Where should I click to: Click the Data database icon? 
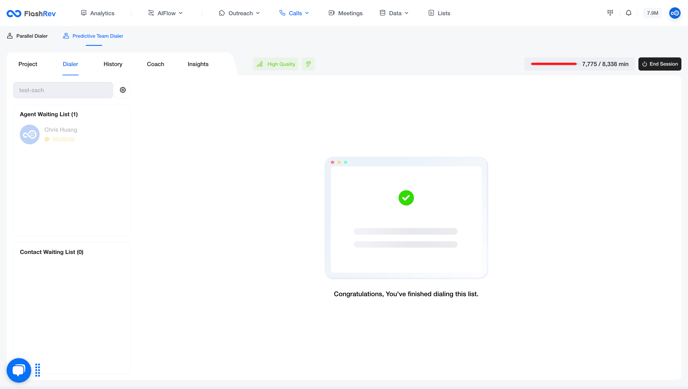(383, 13)
